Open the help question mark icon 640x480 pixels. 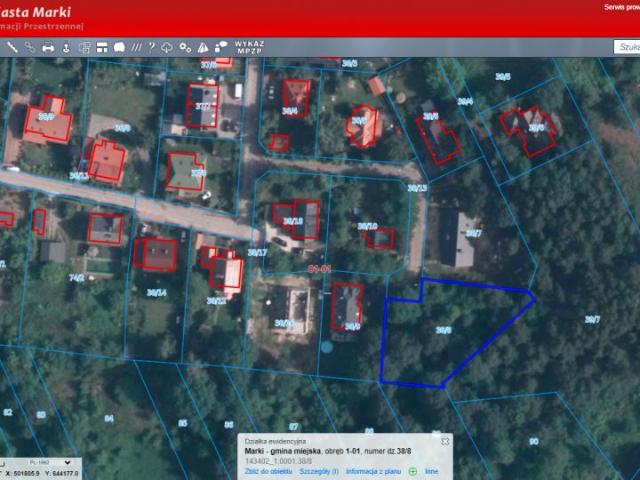pyautogui.click(x=151, y=47)
